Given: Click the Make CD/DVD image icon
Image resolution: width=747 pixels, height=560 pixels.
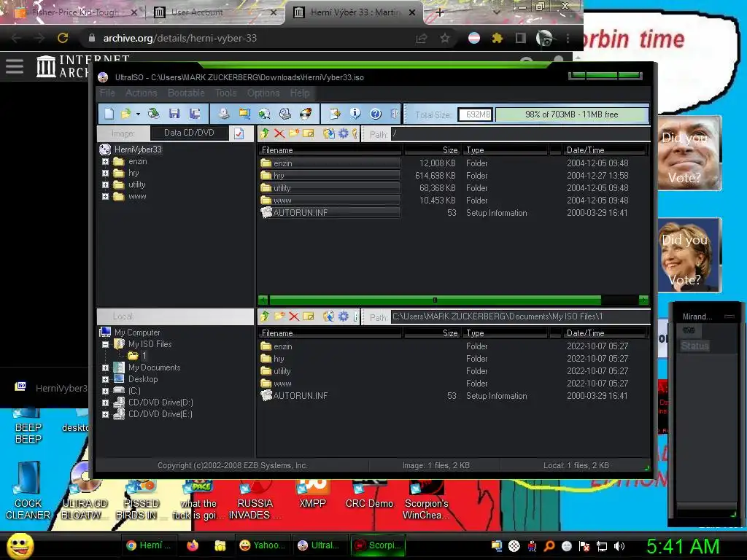Looking at the screenshot, I should click(223, 114).
